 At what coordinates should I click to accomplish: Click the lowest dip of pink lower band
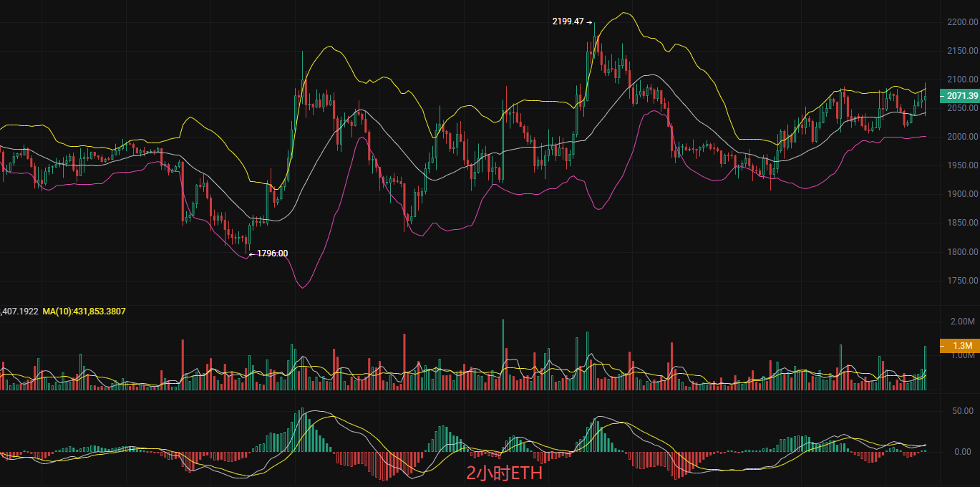303,287
